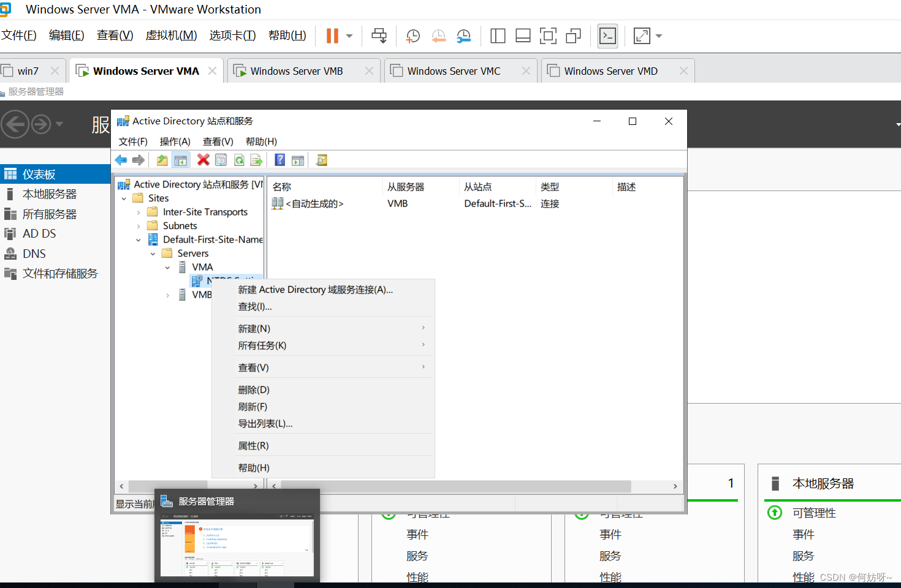Toggle the Show/Hide Action Pane button
The width and height of the screenshot is (901, 588).
point(298,160)
